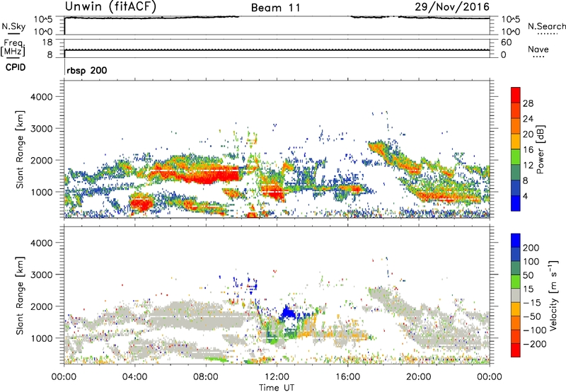566x392 pixels.
Task: Click the yellow 16-20 dB power colorbar segment
Action: coord(516,141)
